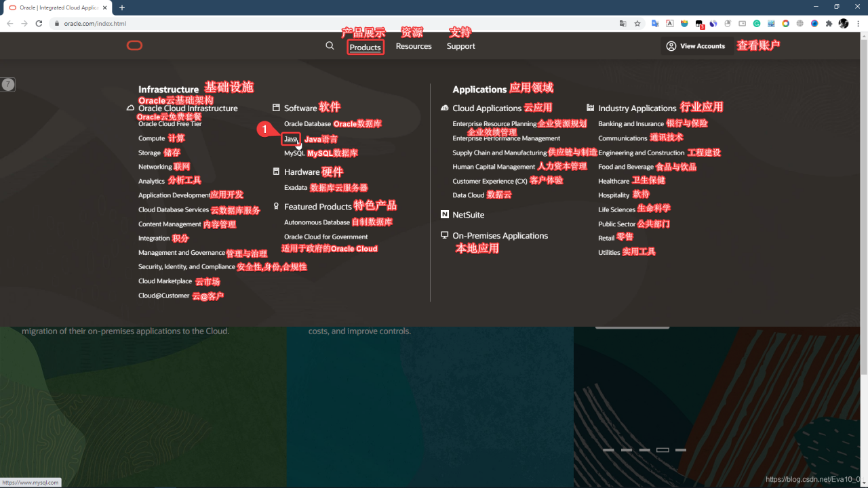The width and height of the screenshot is (868, 488).
Task: Click the padlock site info icon
Action: point(57,23)
